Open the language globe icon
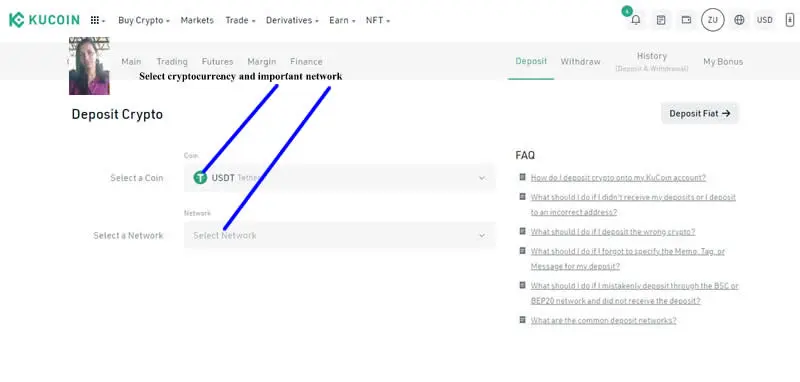 pyautogui.click(x=739, y=20)
